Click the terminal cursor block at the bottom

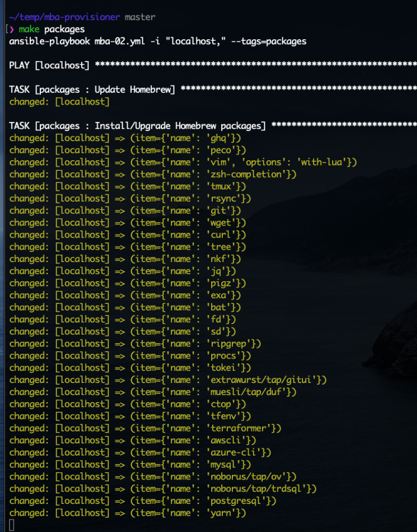(x=12, y=525)
